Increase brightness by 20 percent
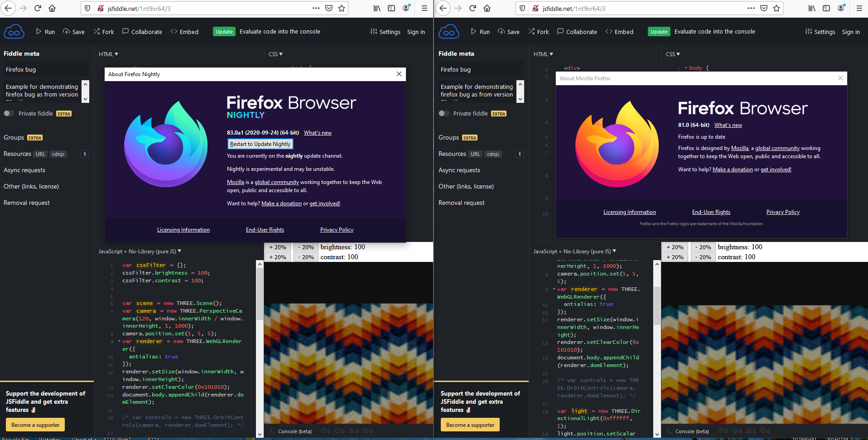This screenshot has height=440, width=868. click(x=278, y=247)
